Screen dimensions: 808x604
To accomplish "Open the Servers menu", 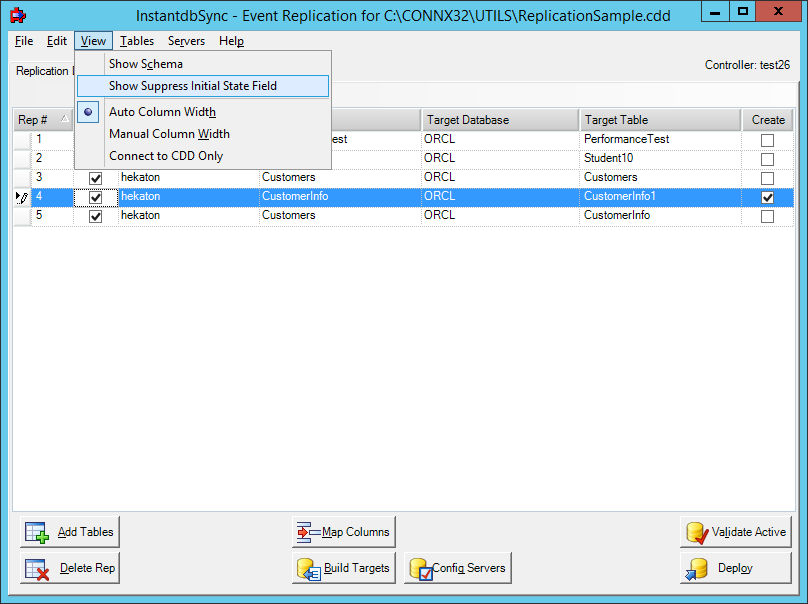I will tap(186, 41).
